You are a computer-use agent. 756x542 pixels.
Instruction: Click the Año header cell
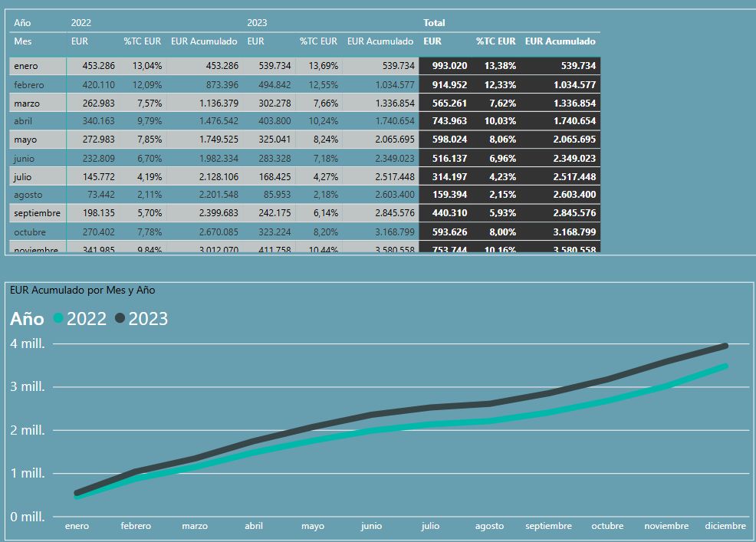21,22
